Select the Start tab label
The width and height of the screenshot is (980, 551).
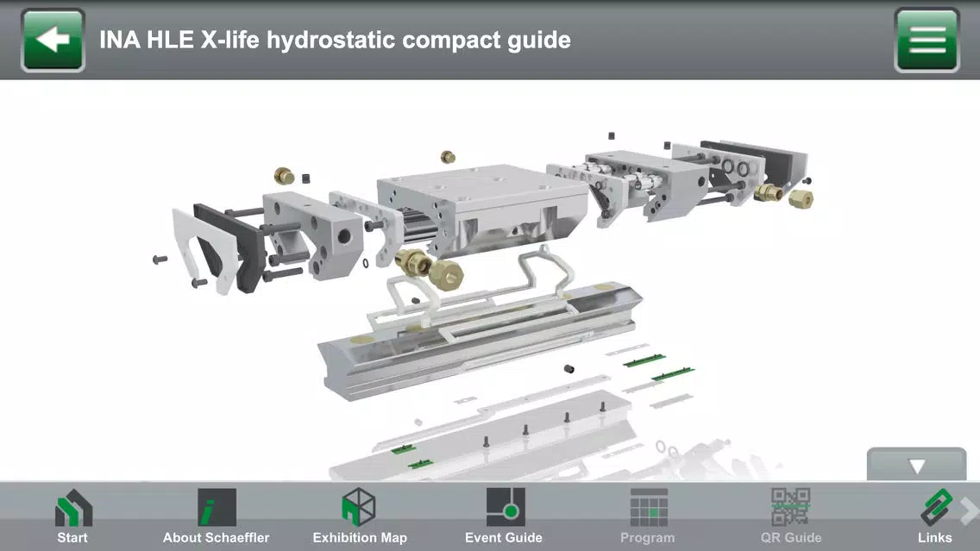click(72, 537)
